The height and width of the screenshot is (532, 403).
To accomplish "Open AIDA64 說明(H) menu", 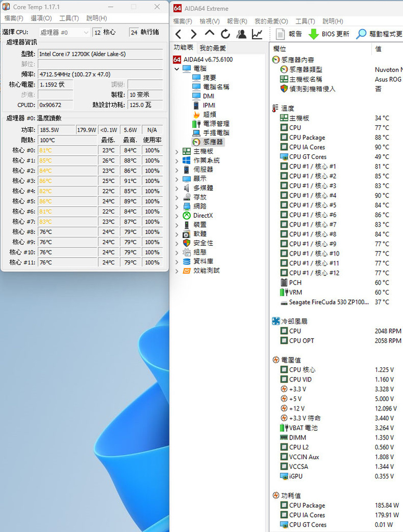I will [333, 21].
